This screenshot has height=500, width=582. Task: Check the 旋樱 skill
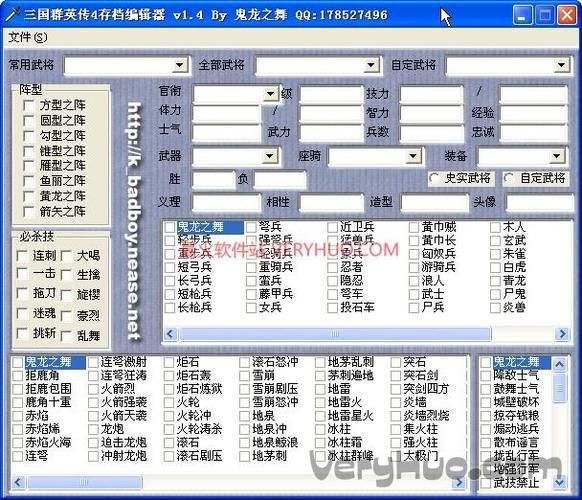coord(66,295)
